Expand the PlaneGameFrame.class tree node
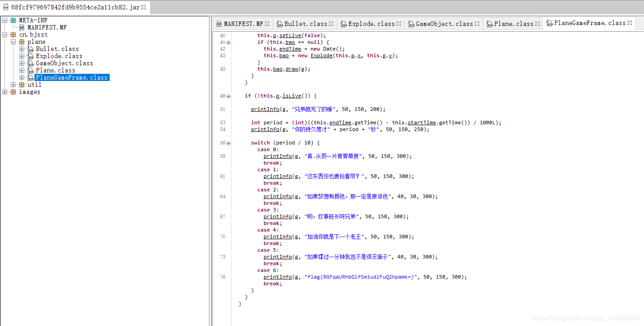The image size is (644, 326). click(x=21, y=77)
